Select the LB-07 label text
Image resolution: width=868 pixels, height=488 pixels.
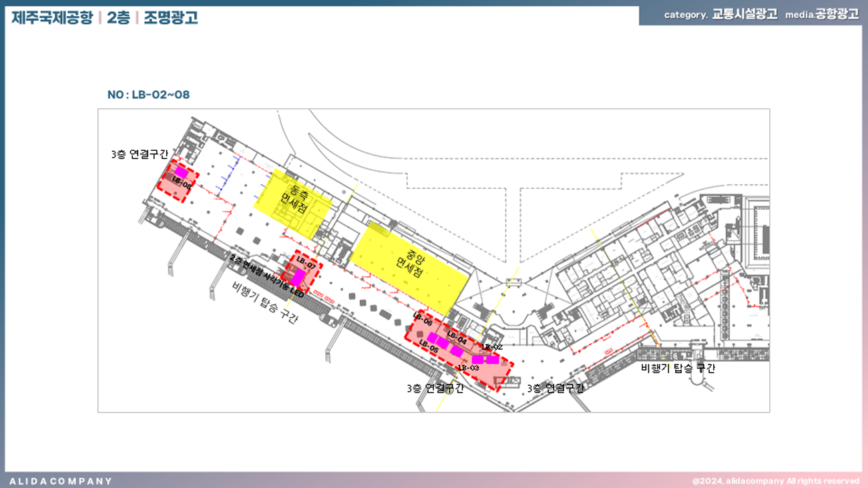[306, 262]
